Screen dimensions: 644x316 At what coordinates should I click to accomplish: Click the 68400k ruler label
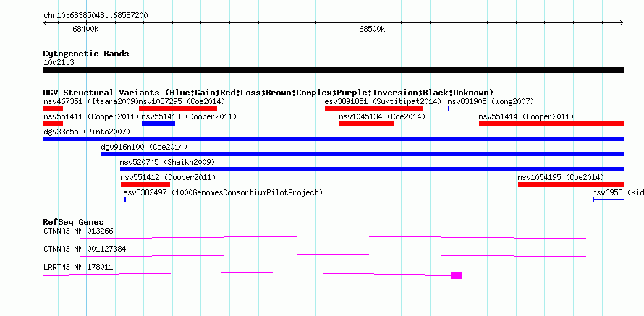pos(85,29)
